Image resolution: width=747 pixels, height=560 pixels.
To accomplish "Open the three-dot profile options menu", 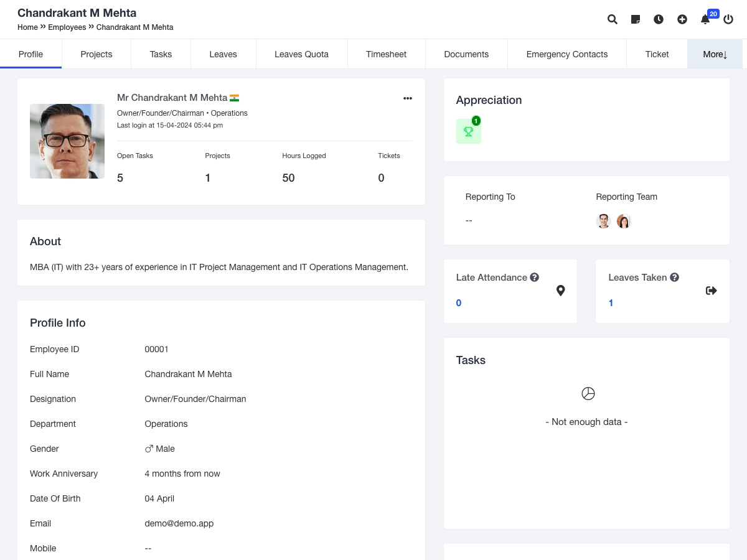I will [408, 98].
